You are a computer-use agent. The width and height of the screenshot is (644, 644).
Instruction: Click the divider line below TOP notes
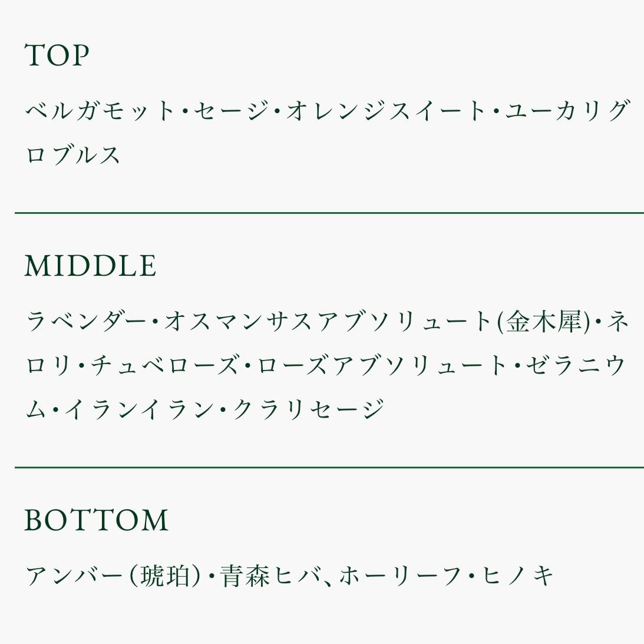coord(329,212)
